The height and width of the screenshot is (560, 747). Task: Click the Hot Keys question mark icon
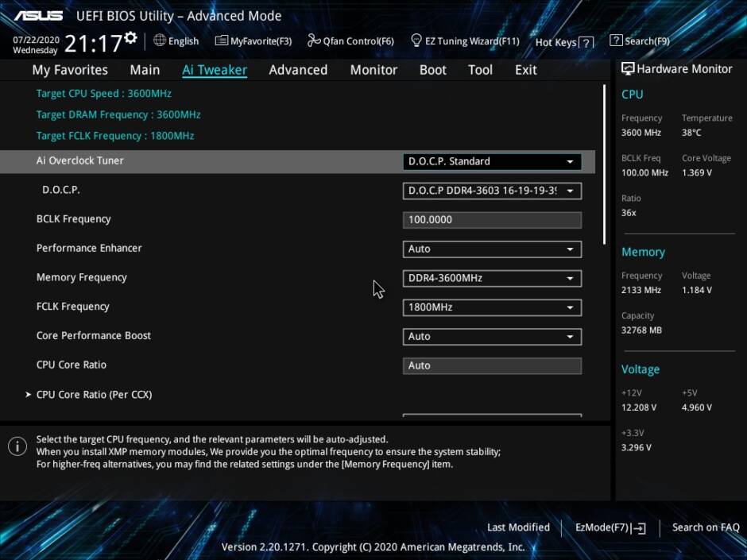(587, 43)
